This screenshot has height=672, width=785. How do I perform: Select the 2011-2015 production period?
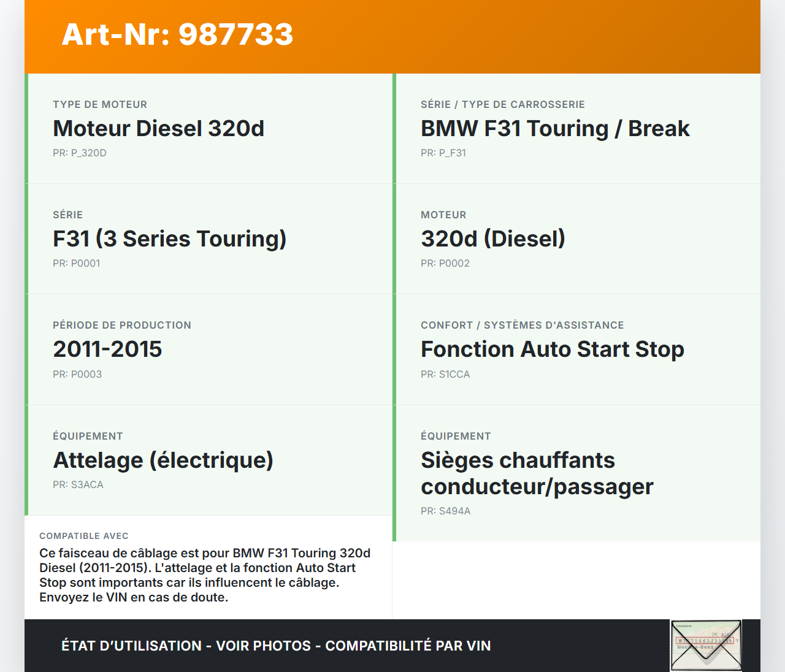click(x=107, y=349)
